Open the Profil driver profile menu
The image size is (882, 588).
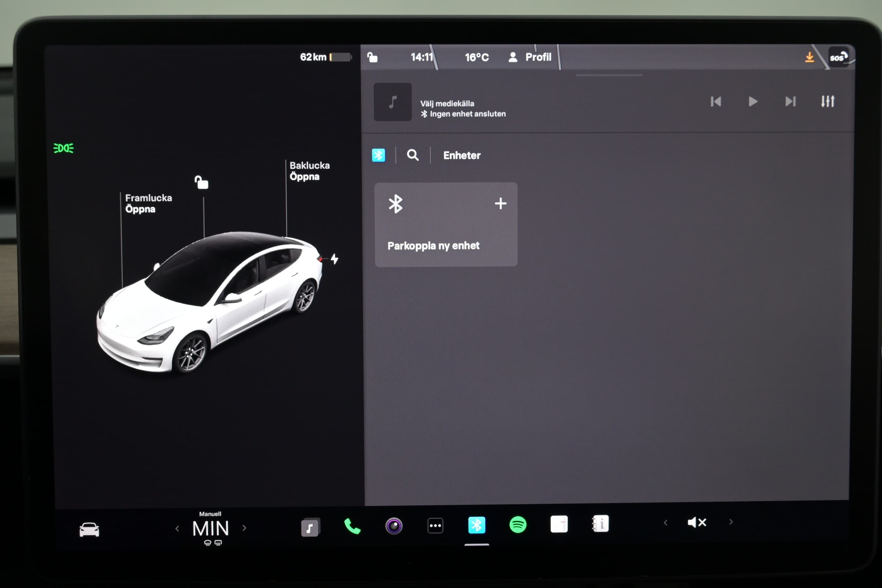coord(530,57)
